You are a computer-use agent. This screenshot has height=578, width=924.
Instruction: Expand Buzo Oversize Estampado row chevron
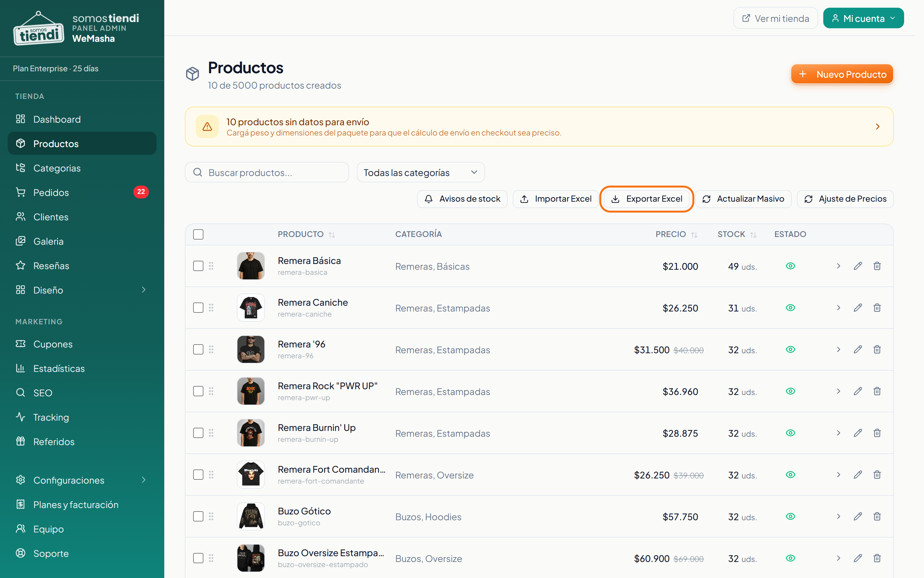click(838, 558)
